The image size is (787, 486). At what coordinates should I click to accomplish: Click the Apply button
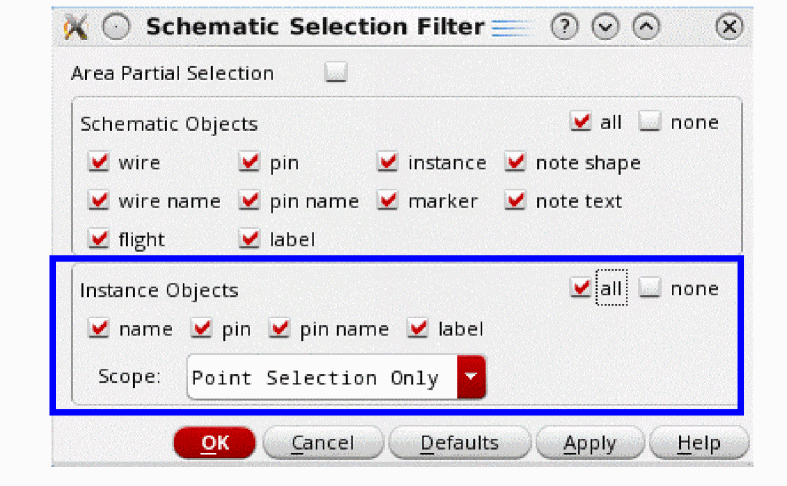point(589,443)
